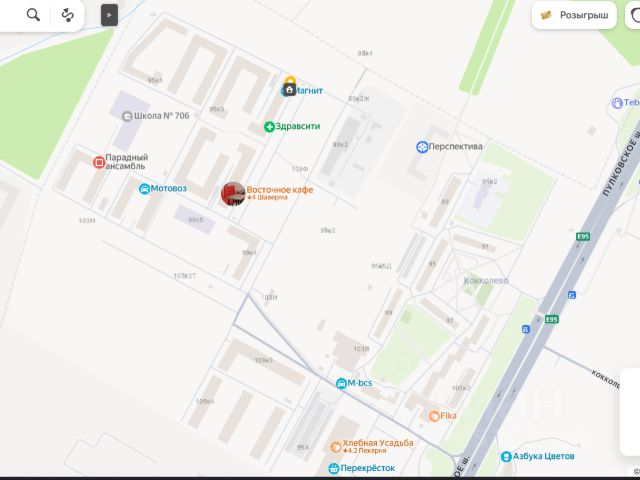Click the Здравсити pharmacy cross icon
This screenshot has width=640, height=480.
pyautogui.click(x=269, y=127)
